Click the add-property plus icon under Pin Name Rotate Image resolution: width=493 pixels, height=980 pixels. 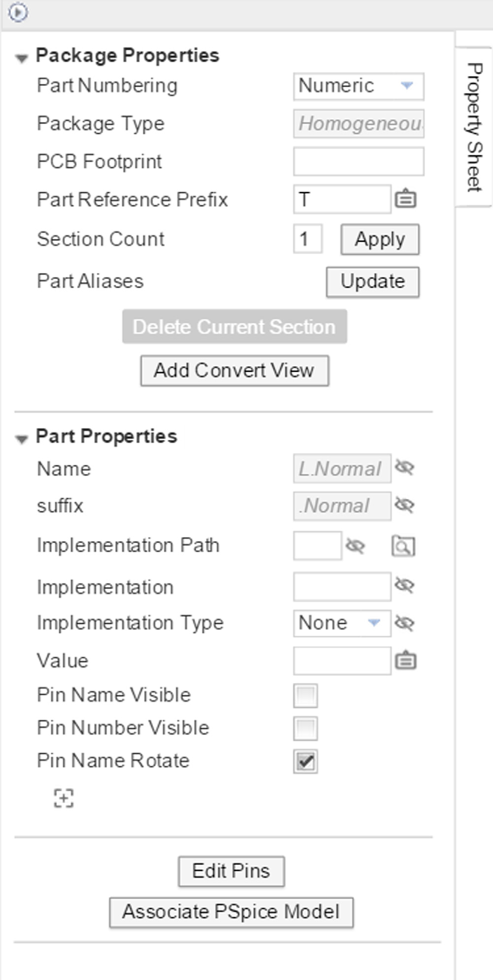click(x=64, y=798)
